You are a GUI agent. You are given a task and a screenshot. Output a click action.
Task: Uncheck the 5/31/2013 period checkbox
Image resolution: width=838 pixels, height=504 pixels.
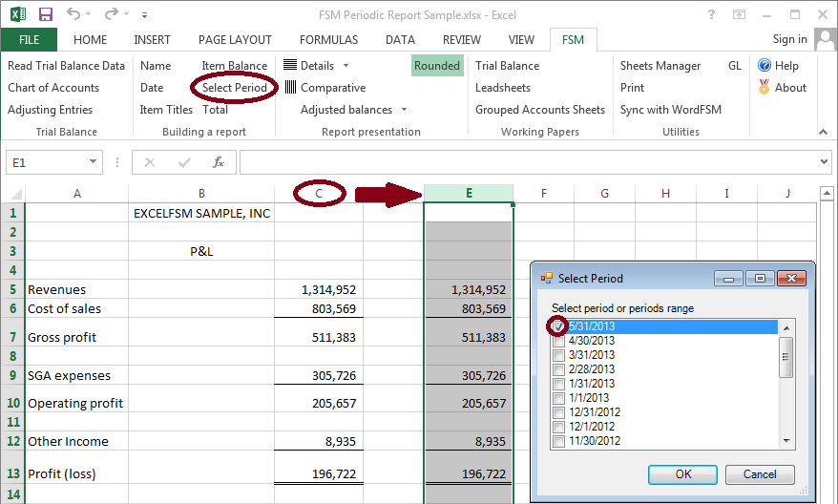click(558, 326)
